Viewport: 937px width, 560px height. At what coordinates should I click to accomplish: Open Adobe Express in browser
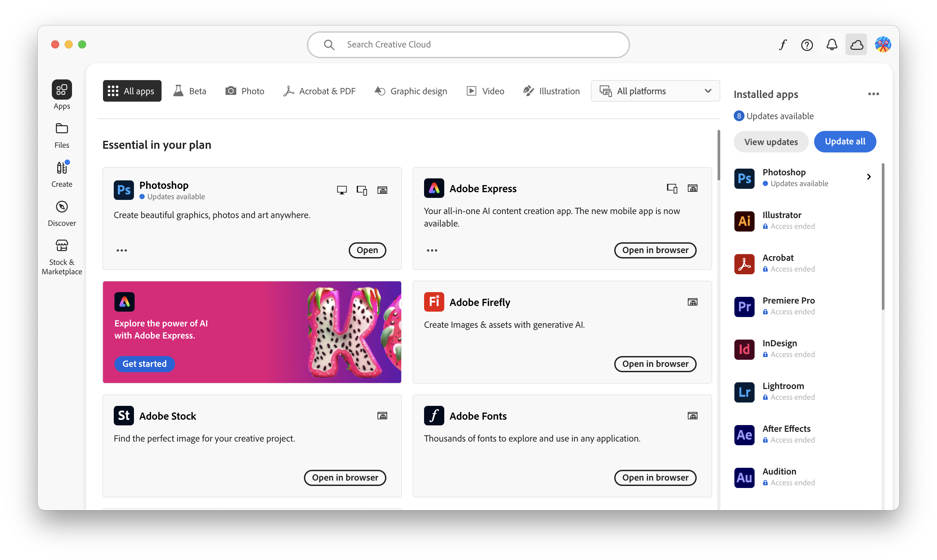pyautogui.click(x=655, y=250)
